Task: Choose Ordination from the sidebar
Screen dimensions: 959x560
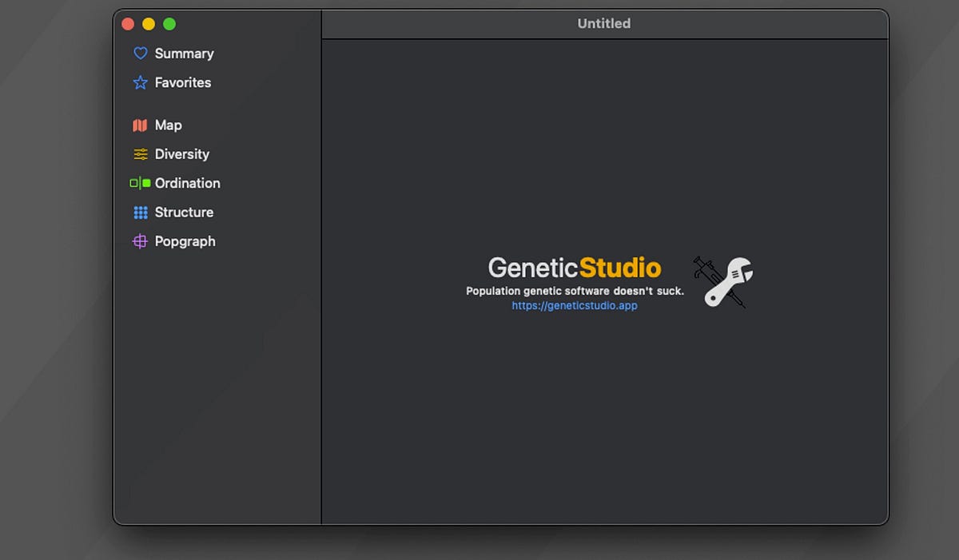Action: (x=187, y=183)
